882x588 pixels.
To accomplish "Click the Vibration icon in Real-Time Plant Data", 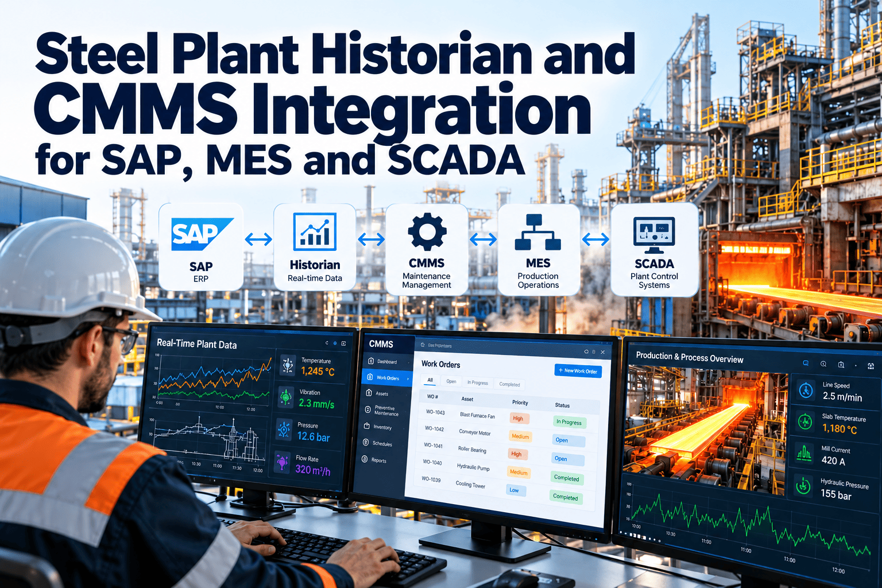I will point(286,397).
